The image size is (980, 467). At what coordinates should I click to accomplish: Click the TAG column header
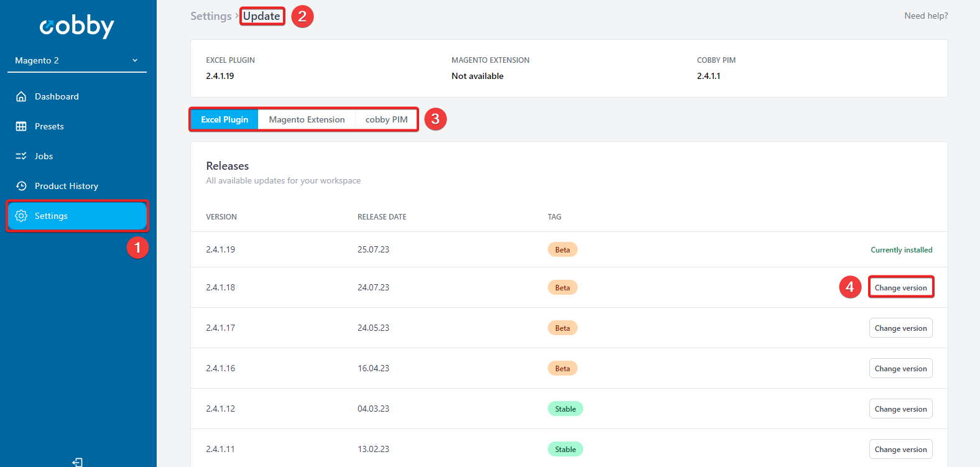pos(554,217)
